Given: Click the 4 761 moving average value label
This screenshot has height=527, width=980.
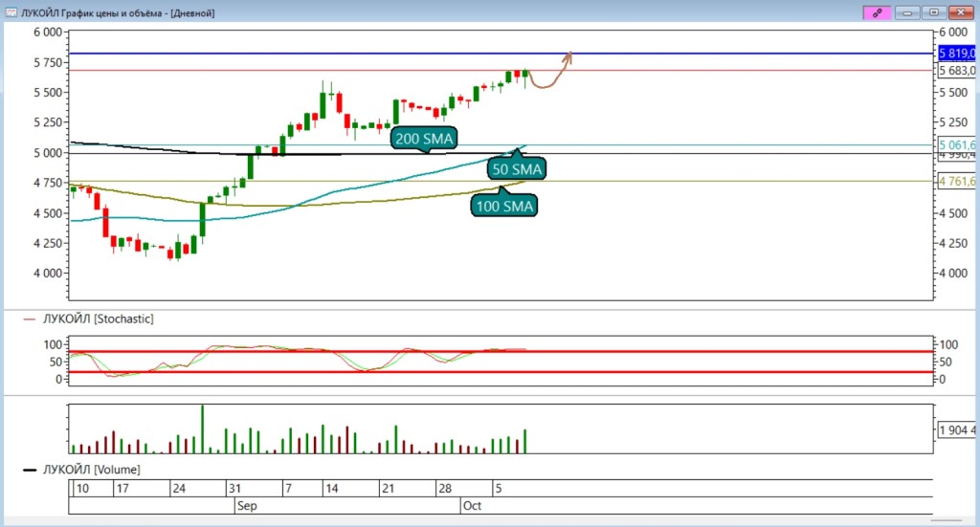Looking at the screenshot, I should 957,181.
